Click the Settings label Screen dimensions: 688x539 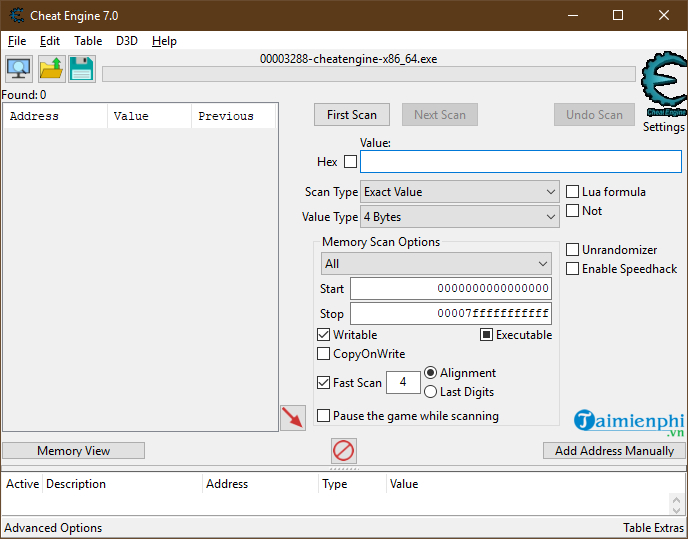pyautogui.click(x=663, y=127)
